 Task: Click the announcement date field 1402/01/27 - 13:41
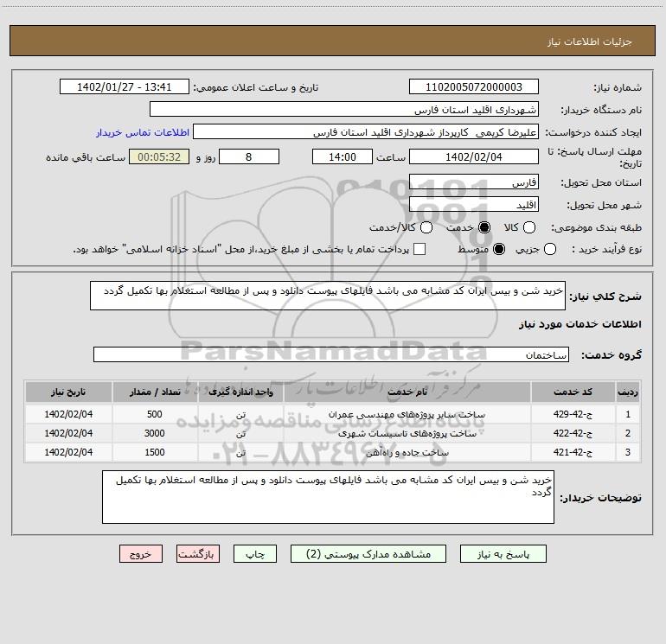124,87
